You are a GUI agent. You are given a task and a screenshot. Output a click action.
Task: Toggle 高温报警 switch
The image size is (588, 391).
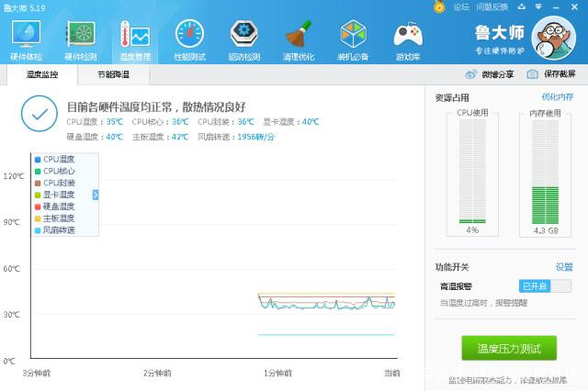coord(545,286)
